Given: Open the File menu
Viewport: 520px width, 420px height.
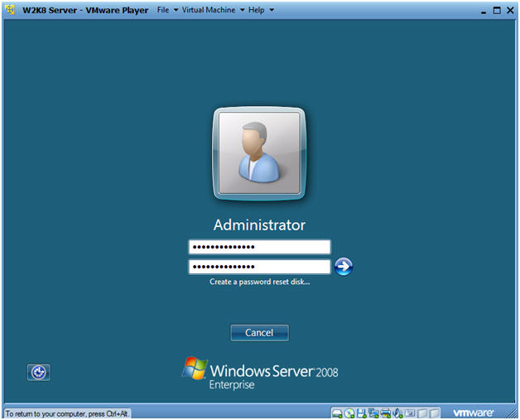Looking at the screenshot, I should [163, 10].
